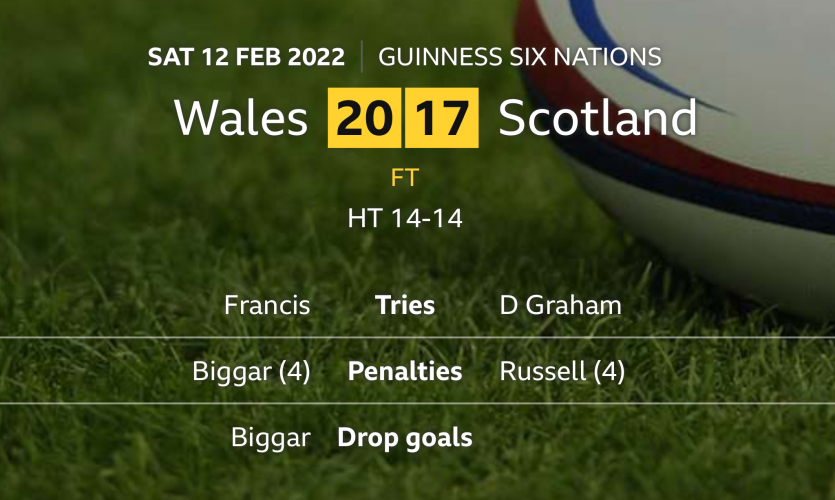
Task: Click Biggar (4) in the Penalties row
Action: tap(251, 372)
